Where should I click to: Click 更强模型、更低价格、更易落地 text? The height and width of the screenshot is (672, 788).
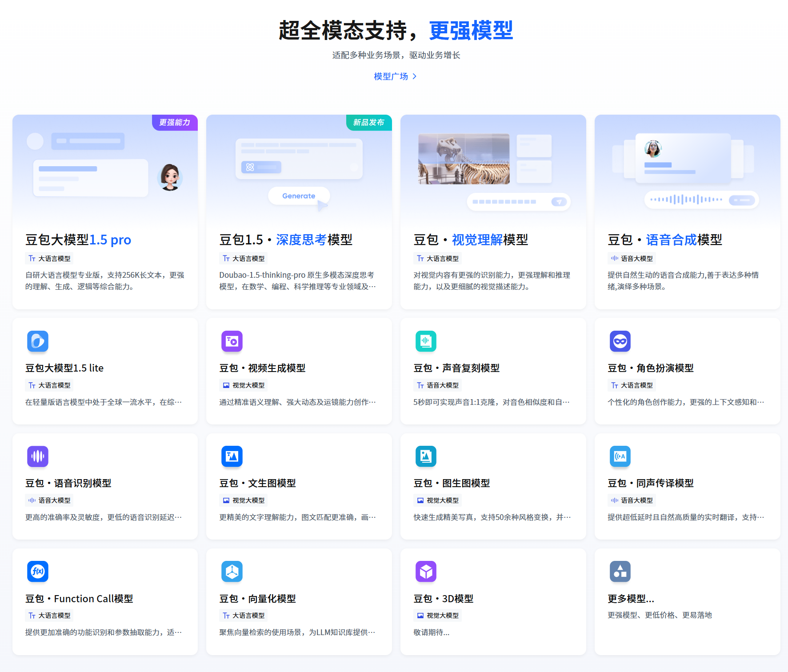coord(660,615)
